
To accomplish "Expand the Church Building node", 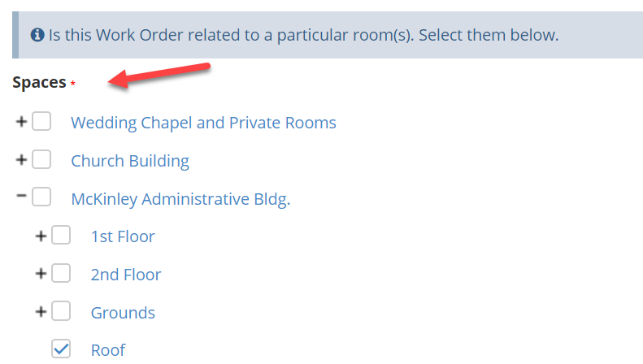I will (x=21, y=159).
